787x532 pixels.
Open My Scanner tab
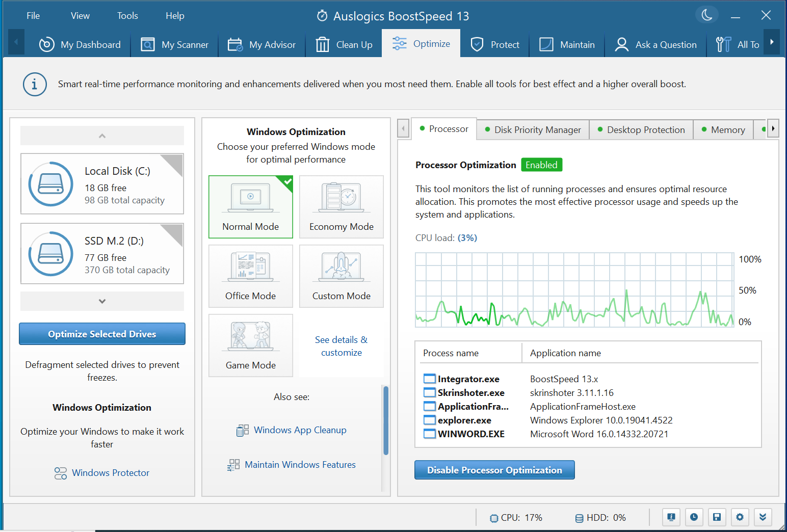pos(175,45)
